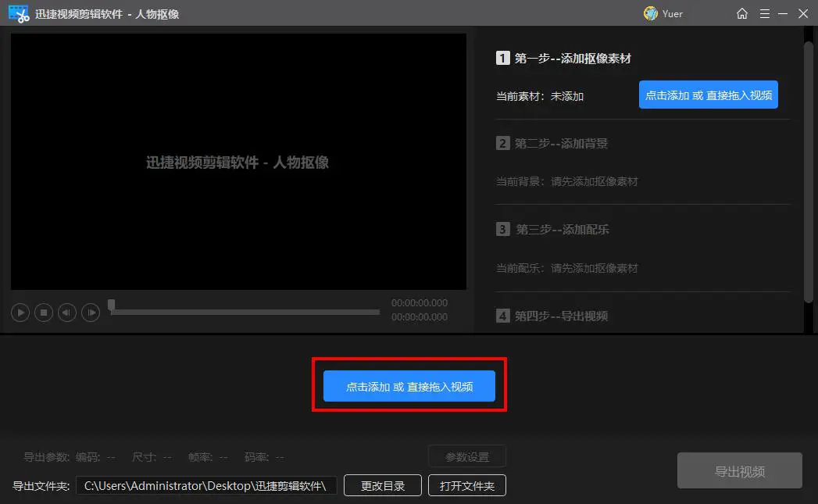Click the app scissors logo icon
Image resolution: width=818 pixels, height=504 pixels.
(19, 14)
